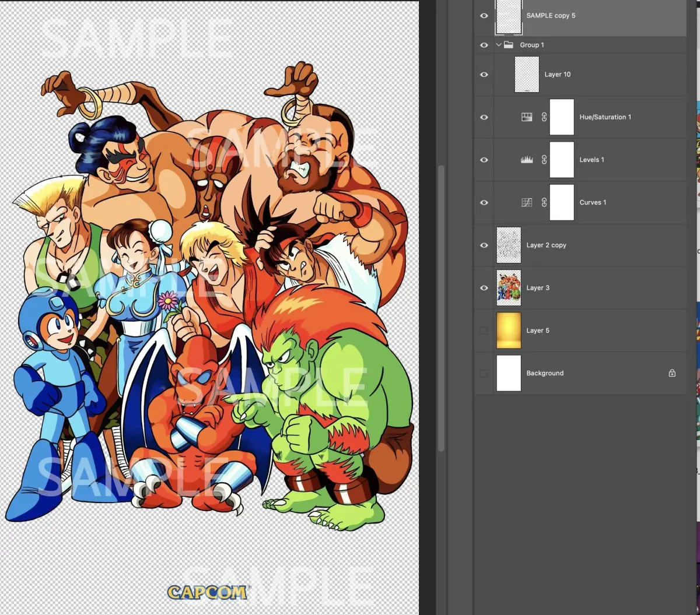Show the hidden Layer 5
700x615 pixels.
484,331
